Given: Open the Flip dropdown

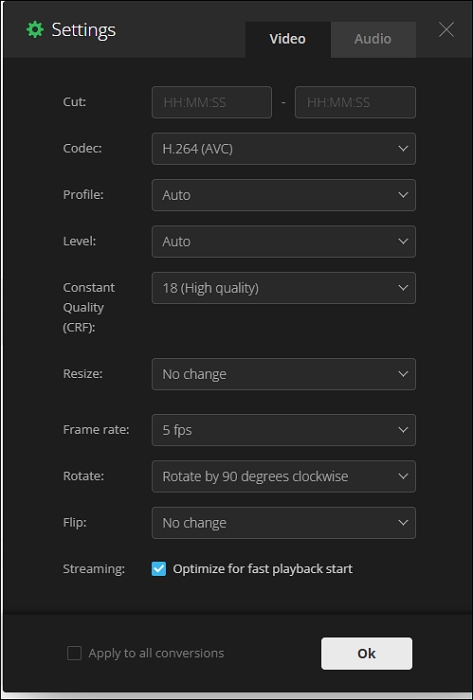Looking at the screenshot, I should point(284,523).
